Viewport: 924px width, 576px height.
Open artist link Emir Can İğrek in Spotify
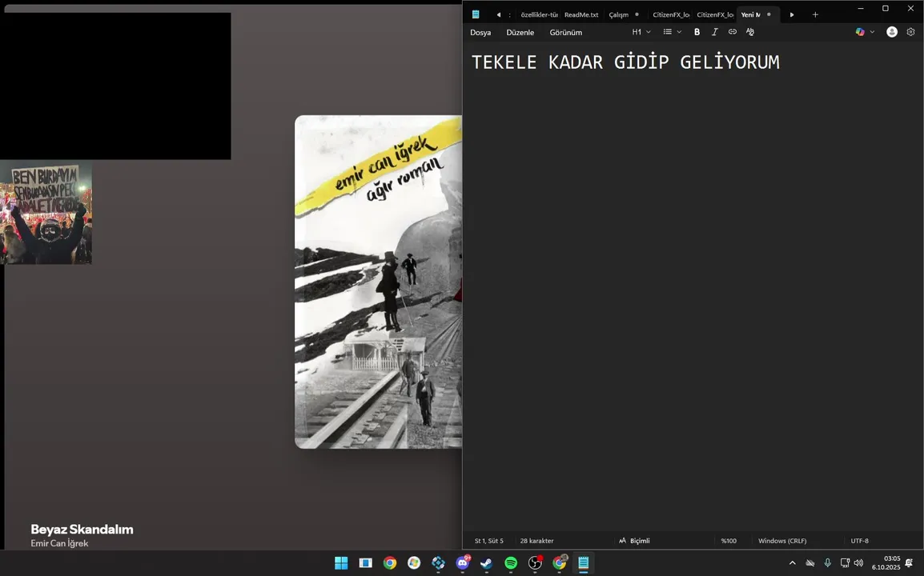(x=59, y=543)
